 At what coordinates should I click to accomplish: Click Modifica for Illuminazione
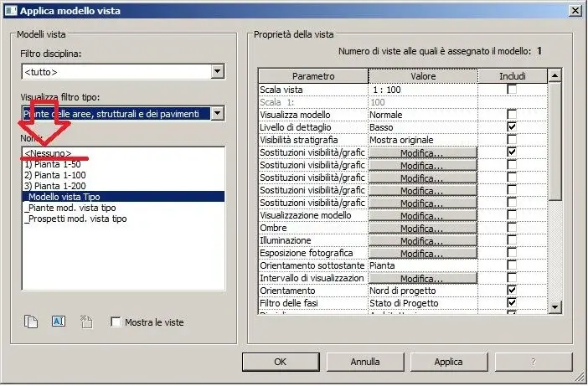coord(423,240)
